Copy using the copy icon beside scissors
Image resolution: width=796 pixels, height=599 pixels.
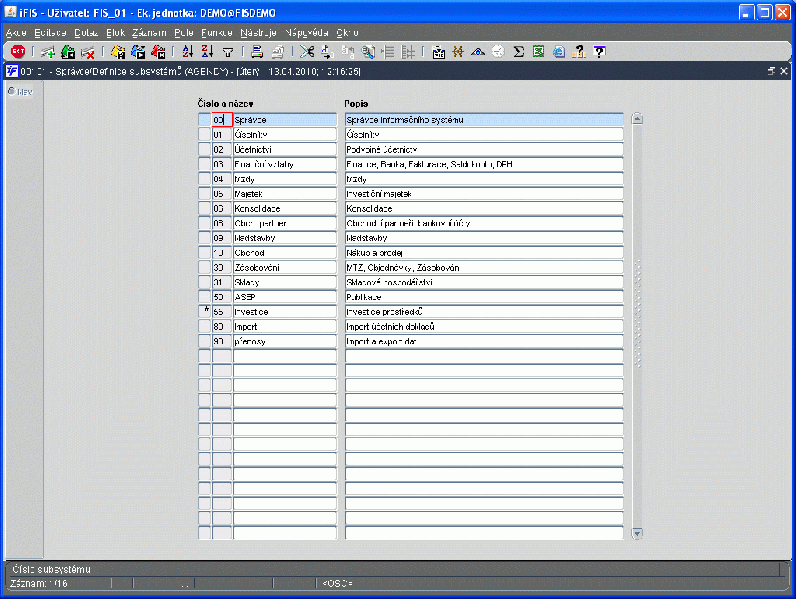(x=327, y=51)
